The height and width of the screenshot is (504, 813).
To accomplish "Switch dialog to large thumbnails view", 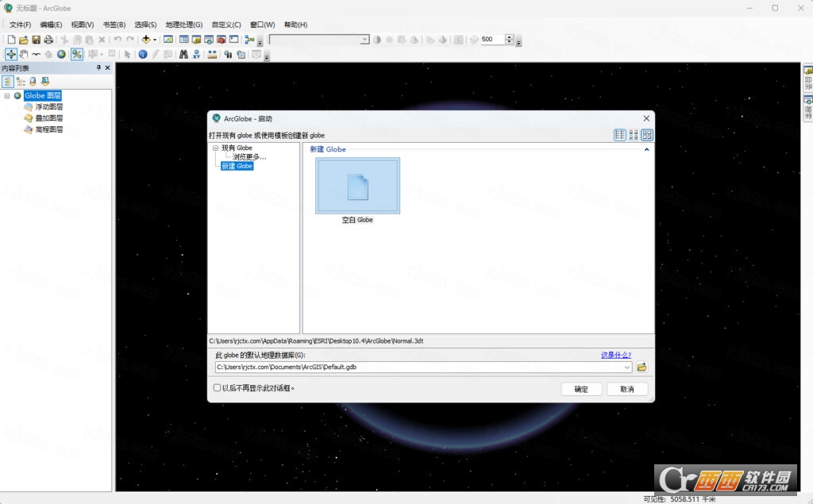I will pos(647,135).
